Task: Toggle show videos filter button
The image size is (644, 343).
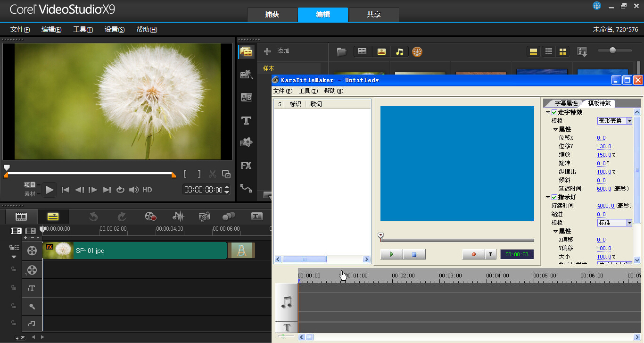Action: (x=362, y=51)
